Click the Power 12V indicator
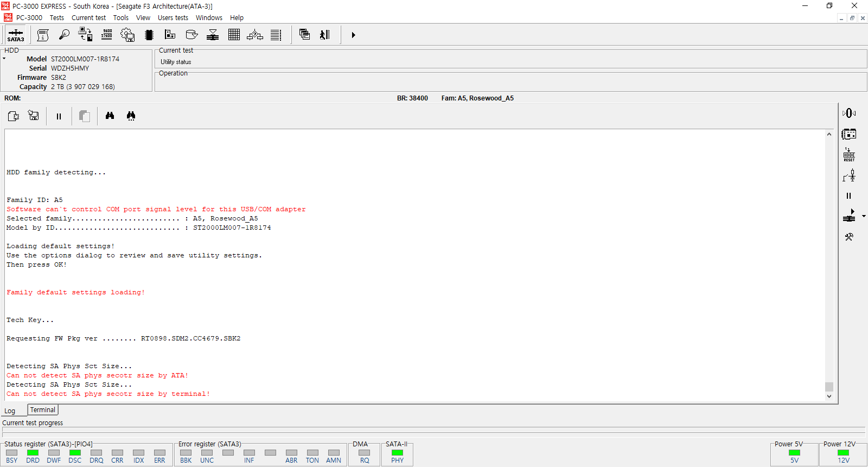The height and width of the screenshot is (467, 868). tap(844, 453)
